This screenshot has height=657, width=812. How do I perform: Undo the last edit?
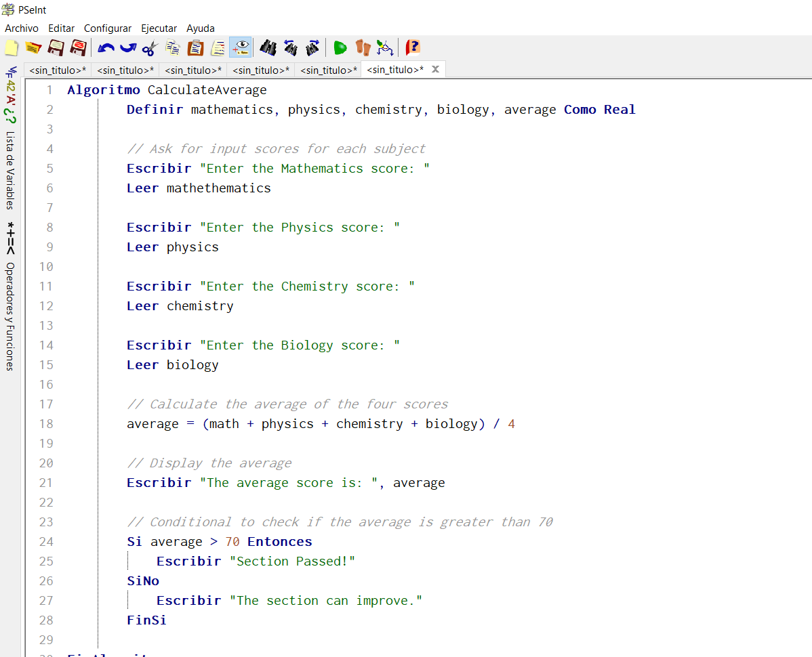coord(106,47)
